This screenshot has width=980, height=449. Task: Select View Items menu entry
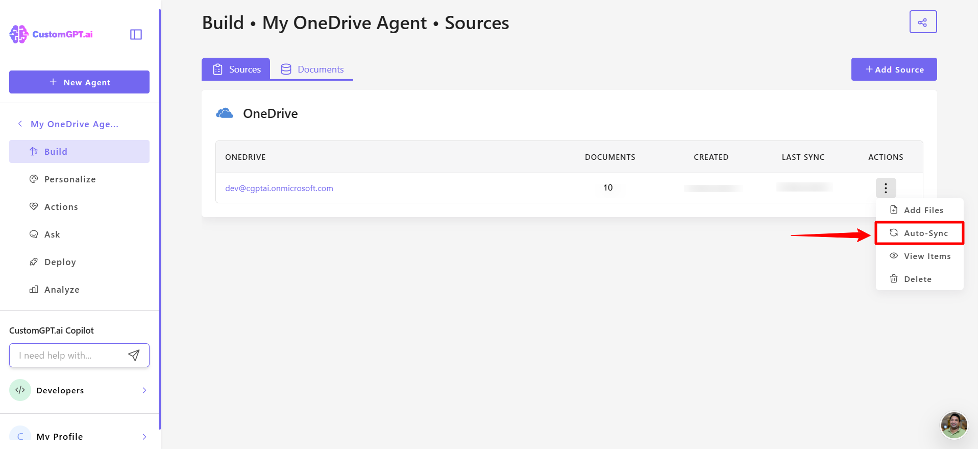coord(919,256)
